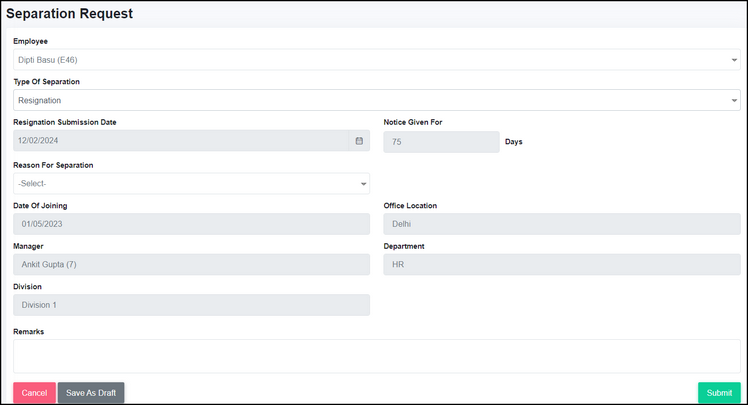Image resolution: width=748 pixels, height=405 pixels.
Task: Select the Date Of Joining field
Action: click(x=191, y=224)
